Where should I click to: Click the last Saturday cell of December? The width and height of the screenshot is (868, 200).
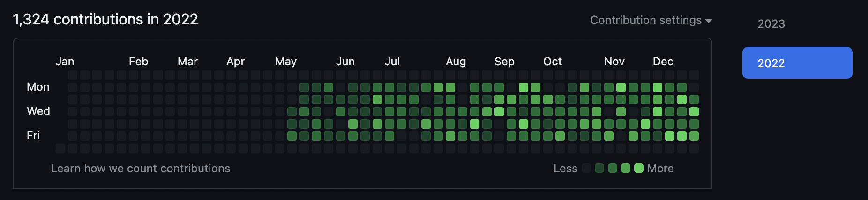[x=694, y=148]
